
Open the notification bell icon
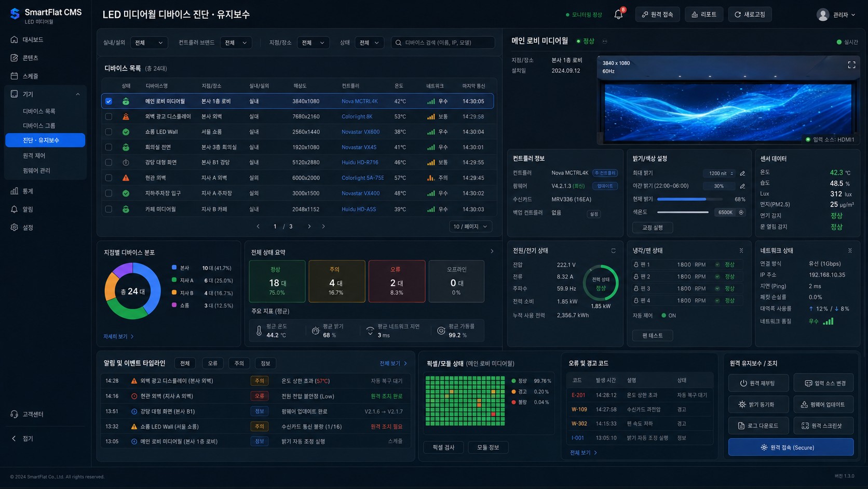[618, 15]
